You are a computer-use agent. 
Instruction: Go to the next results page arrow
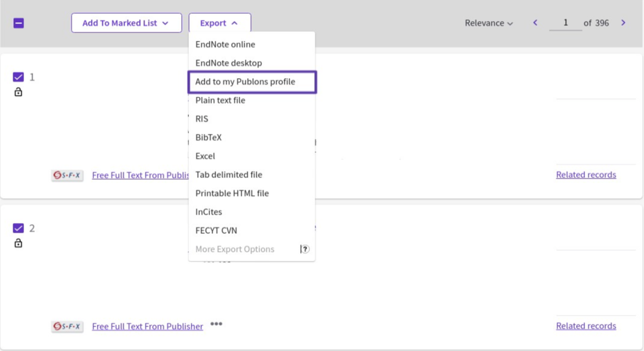[623, 23]
